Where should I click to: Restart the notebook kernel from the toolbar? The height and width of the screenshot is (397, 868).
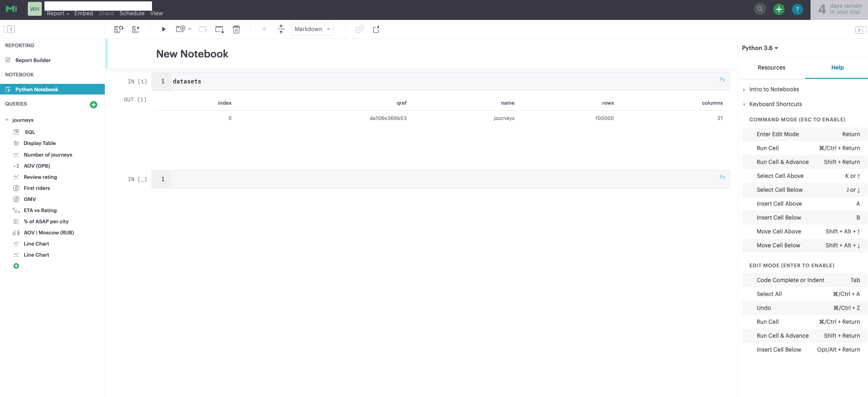click(119, 29)
